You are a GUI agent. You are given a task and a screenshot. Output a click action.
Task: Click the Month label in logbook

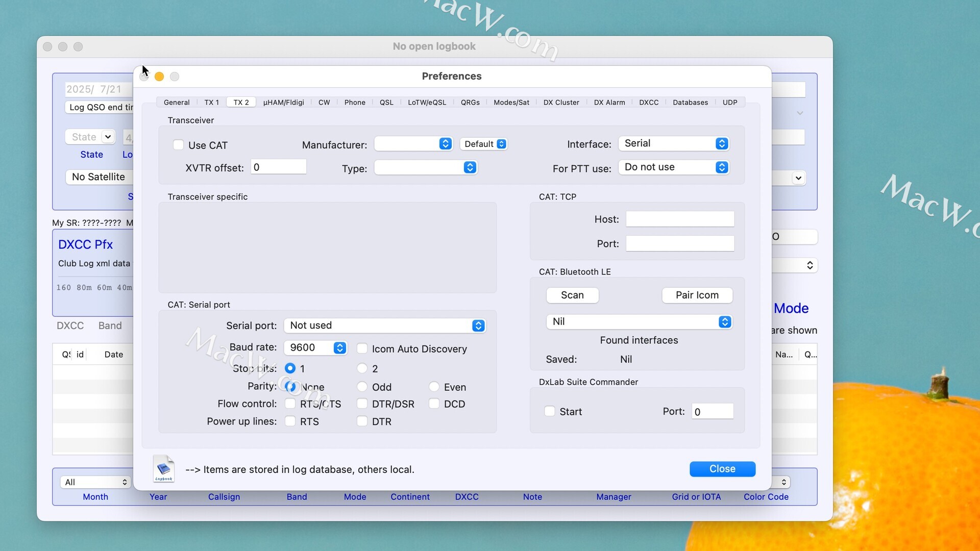tap(95, 496)
